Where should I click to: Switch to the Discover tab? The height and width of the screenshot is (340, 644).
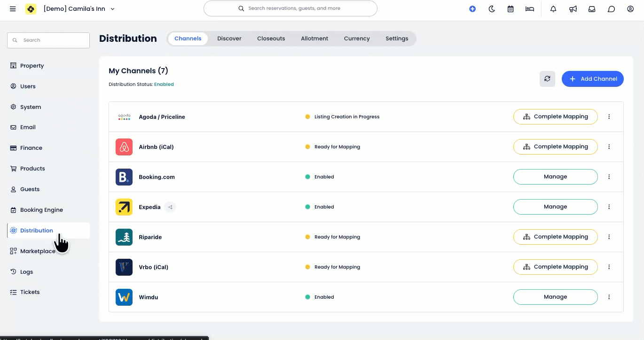tap(229, 39)
